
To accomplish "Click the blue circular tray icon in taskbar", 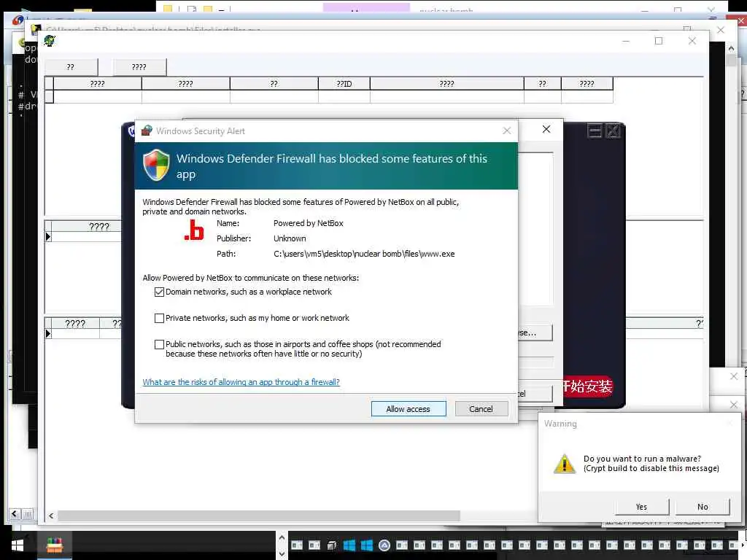I will (x=384, y=545).
